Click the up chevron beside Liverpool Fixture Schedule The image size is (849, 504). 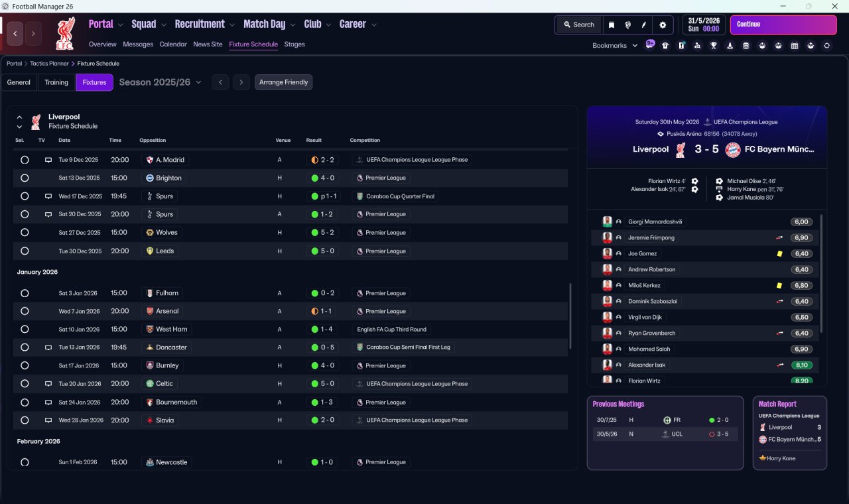19,117
